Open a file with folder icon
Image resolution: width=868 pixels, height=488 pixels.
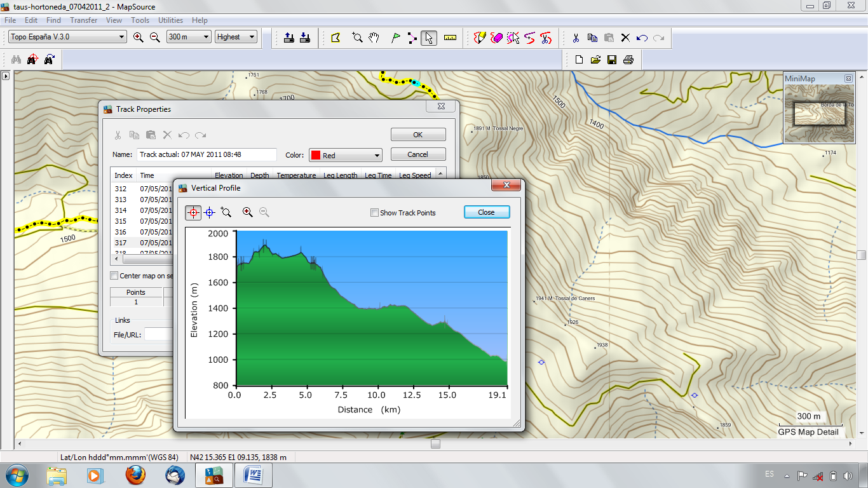click(x=595, y=60)
